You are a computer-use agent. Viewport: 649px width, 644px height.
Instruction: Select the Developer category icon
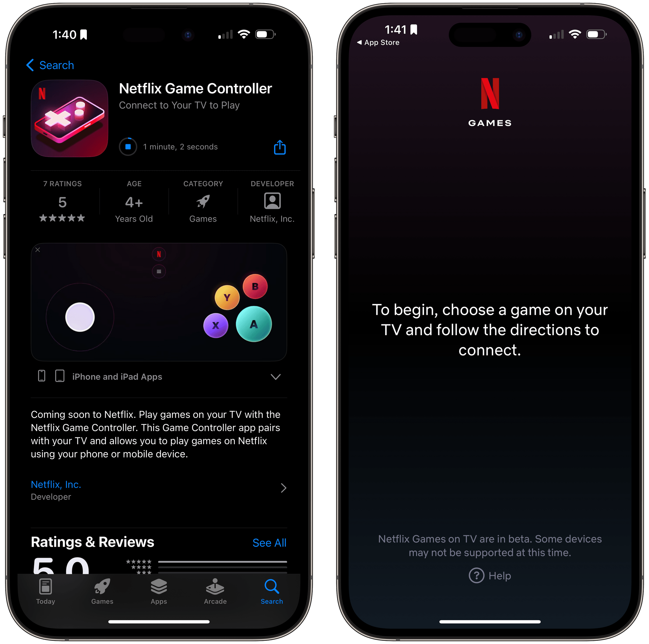(x=272, y=192)
